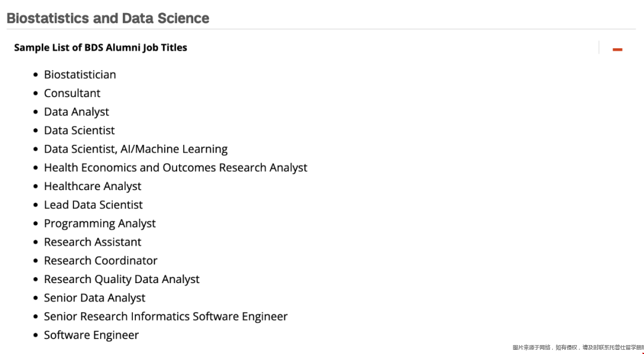Click the Data Analyst entry
644x354 pixels.
(76, 111)
